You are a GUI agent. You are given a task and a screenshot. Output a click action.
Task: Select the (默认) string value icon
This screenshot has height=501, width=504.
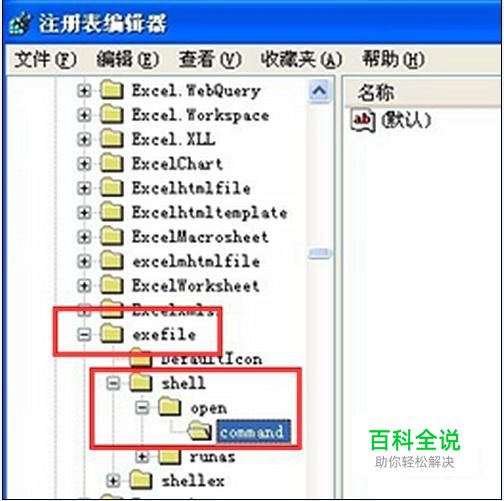pos(363,120)
